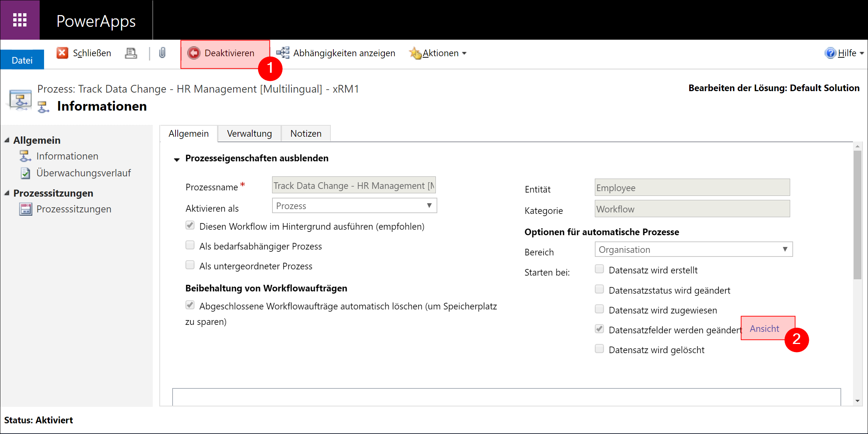The image size is (868, 434).
Task: Click the red Schließen close icon
Action: (x=62, y=53)
